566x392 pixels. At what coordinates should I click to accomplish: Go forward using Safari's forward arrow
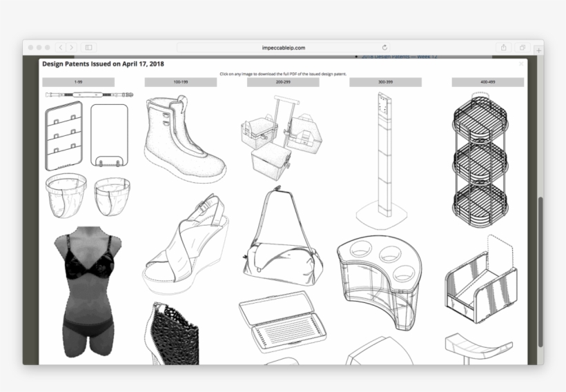point(71,48)
